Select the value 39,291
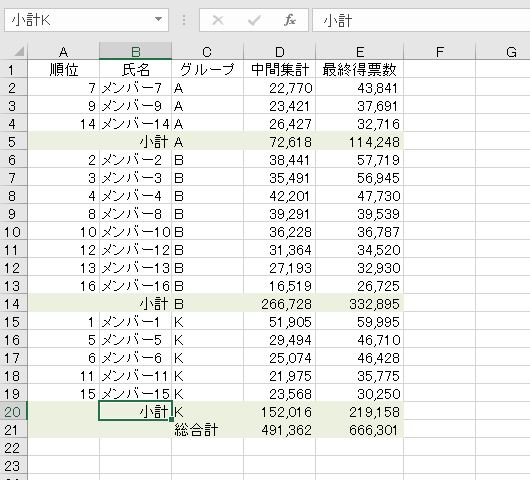The height and width of the screenshot is (480, 530). point(279,214)
